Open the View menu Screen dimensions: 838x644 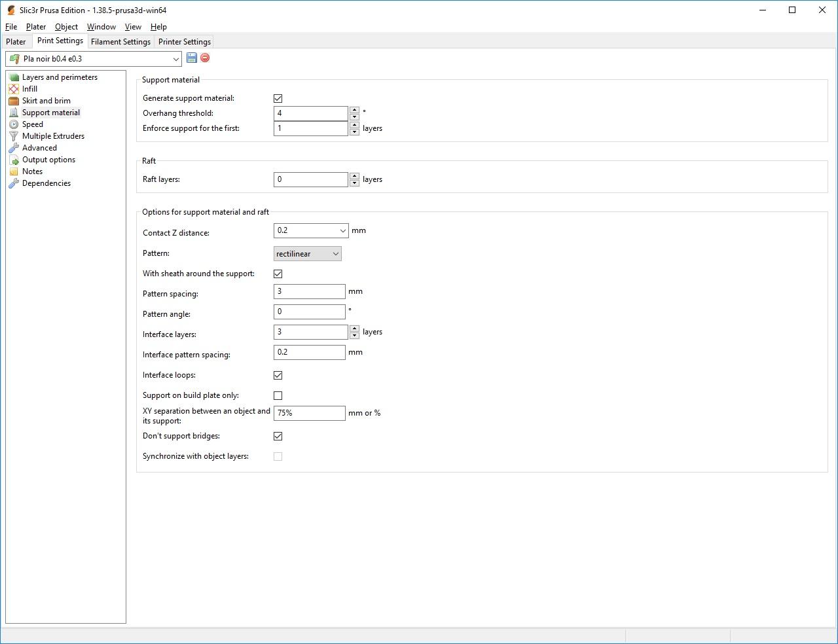(133, 27)
